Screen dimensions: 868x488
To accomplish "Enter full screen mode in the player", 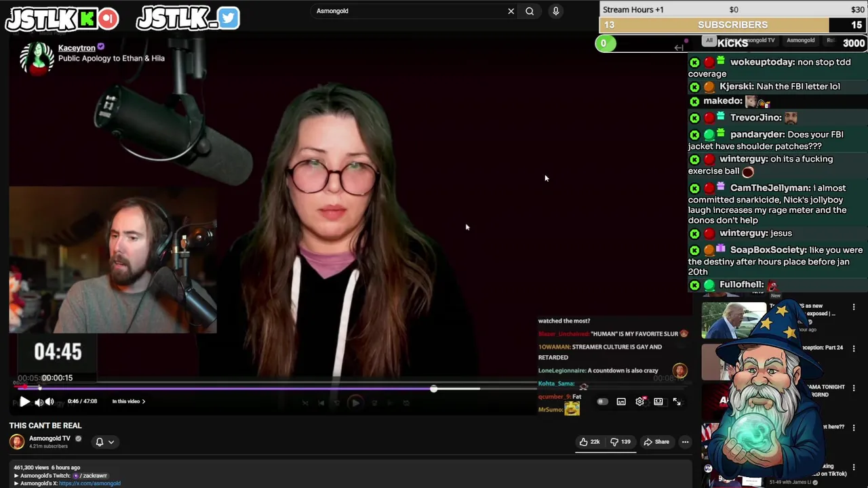I will coord(677,402).
